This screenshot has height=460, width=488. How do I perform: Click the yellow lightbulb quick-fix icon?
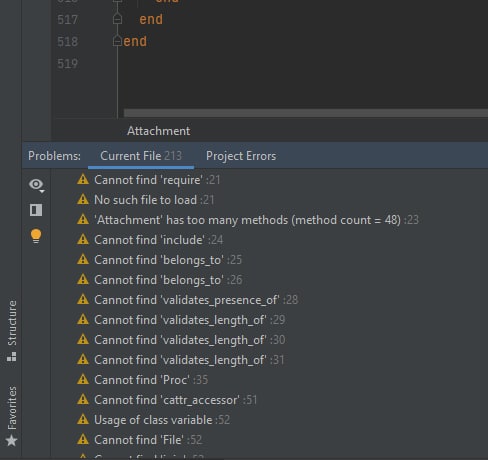pos(36,236)
